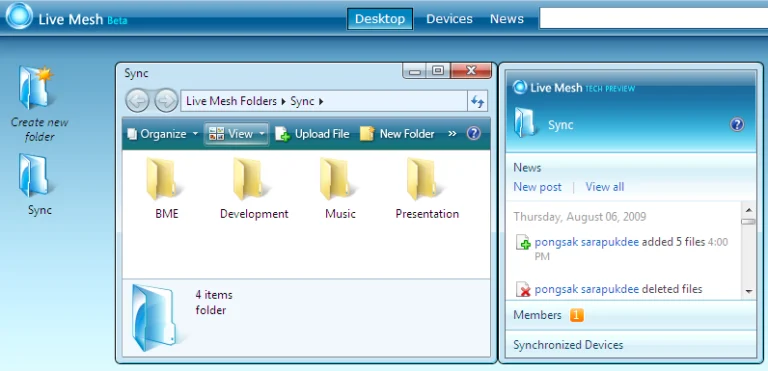Open pongsak sarapukdee link on deleted files

tap(586, 289)
